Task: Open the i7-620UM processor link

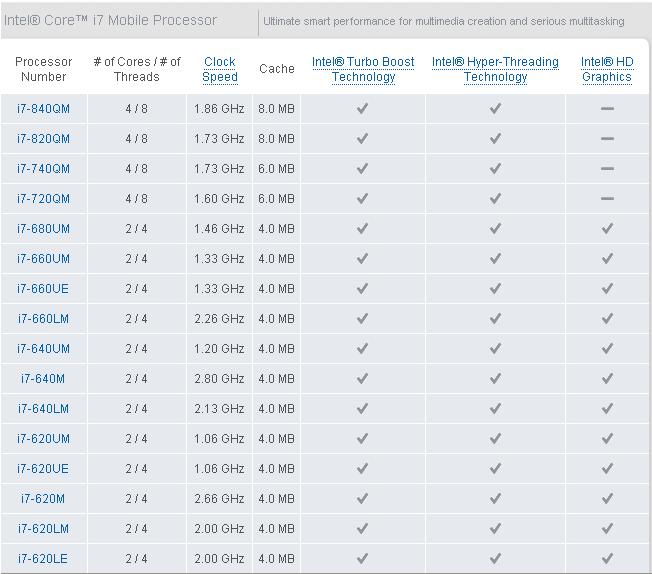Action: pyautogui.click(x=43, y=438)
